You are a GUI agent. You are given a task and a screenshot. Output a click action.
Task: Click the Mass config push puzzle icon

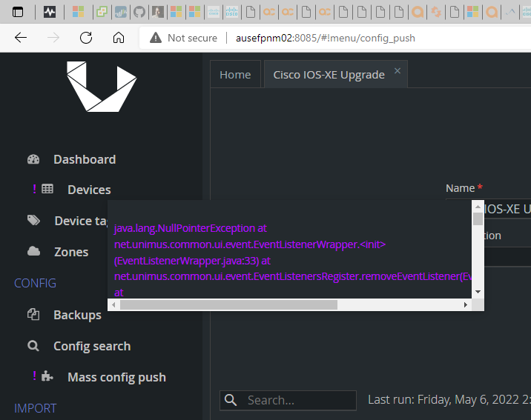pyautogui.click(x=47, y=376)
